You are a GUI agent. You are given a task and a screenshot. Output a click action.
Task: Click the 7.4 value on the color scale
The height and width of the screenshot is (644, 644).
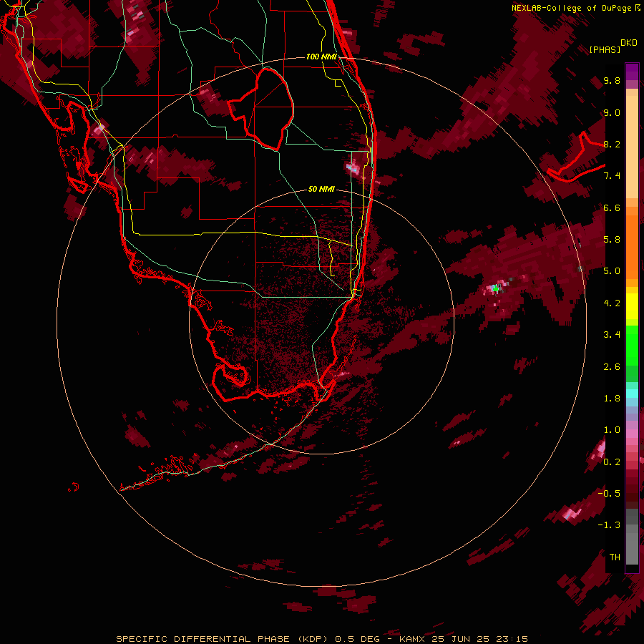(x=612, y=176)
